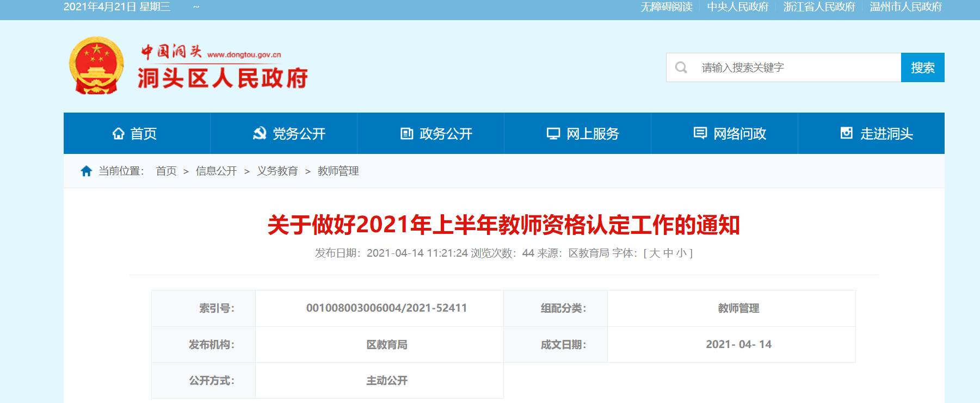Focus the search keyword input field
The image size is (980, 403).
click(784, 67)
